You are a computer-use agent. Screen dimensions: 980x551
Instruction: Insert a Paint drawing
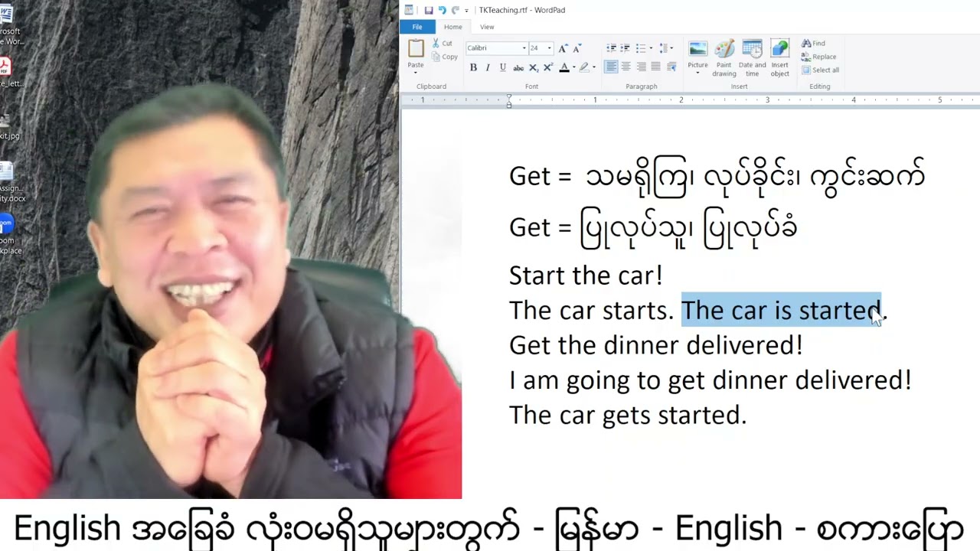click(724, 57)
